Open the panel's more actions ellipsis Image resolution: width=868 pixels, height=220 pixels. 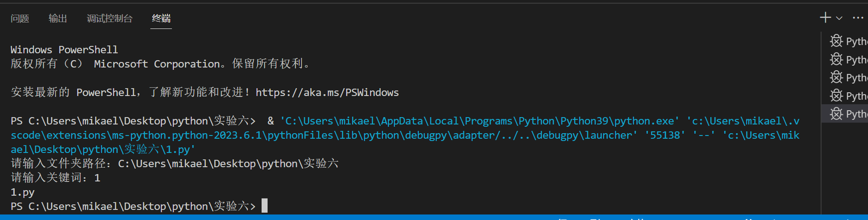(857, 18)
